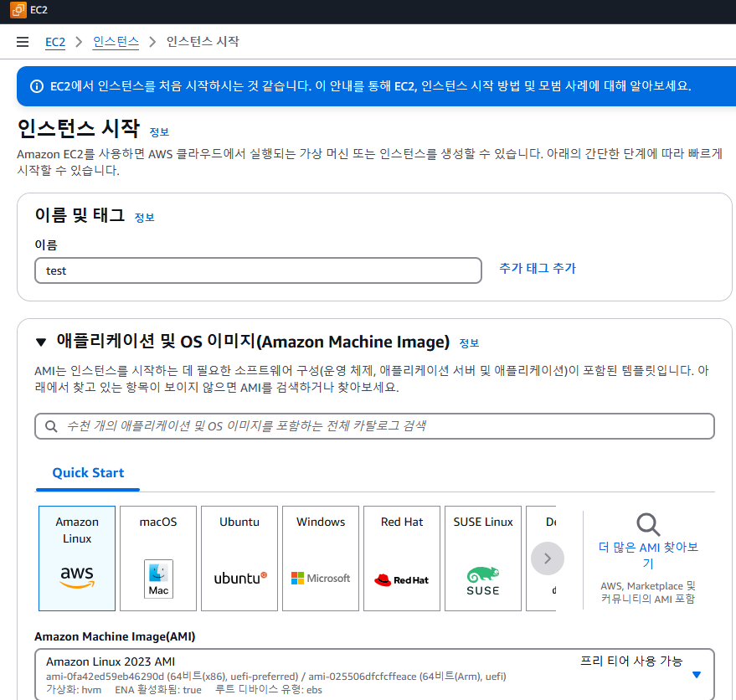
Task: Click the Mac Finder logo icon
Action: (x=158, y=579)
